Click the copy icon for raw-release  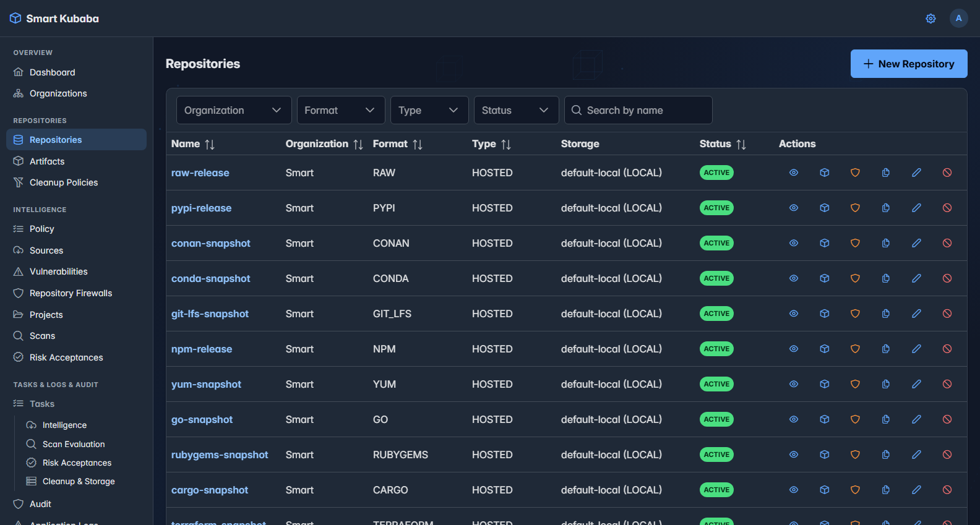(x=886, y=173)
